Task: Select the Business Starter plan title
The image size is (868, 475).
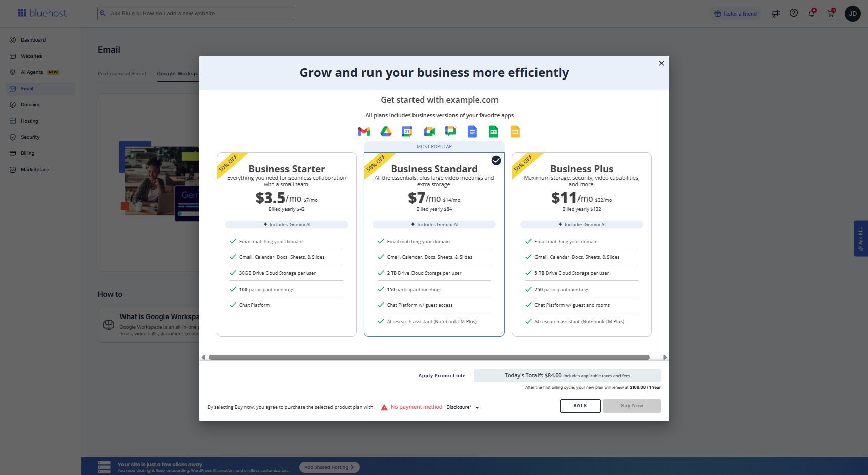Action: tap(286, 169)
